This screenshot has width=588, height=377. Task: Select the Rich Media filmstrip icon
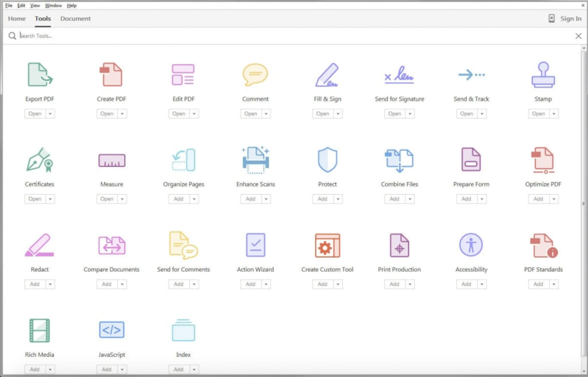coord(39,330)
